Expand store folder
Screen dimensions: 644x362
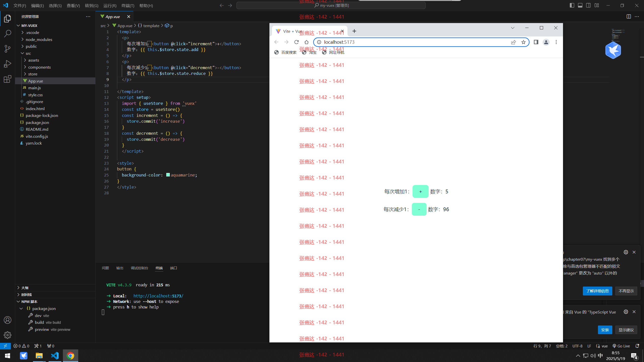pyautogui.click(x=25, y=74)
